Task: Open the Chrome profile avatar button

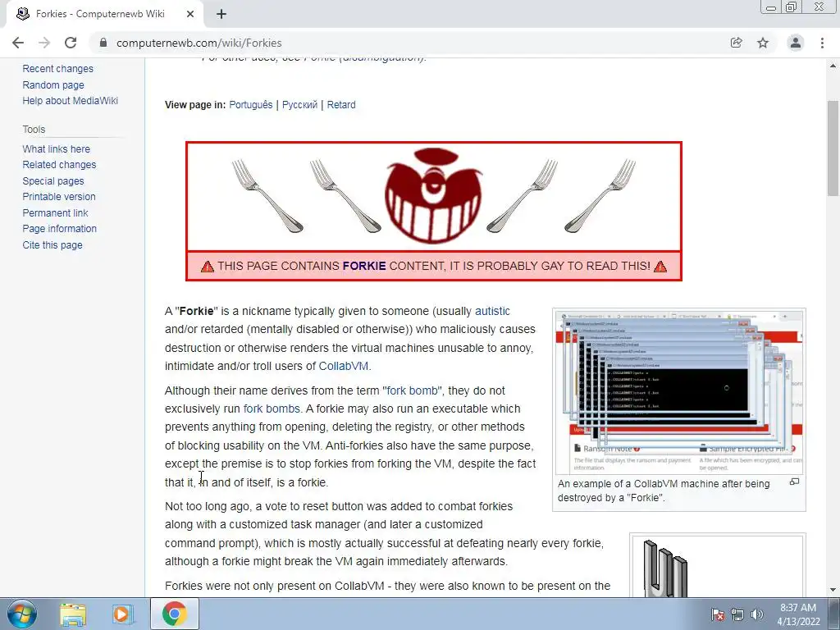Action: (x=796, y=43)
